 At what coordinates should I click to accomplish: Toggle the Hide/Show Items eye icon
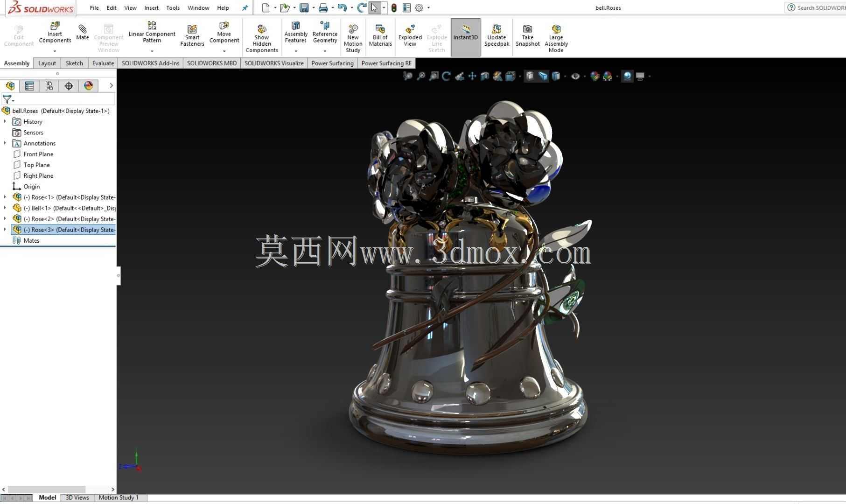pos(575,76)
